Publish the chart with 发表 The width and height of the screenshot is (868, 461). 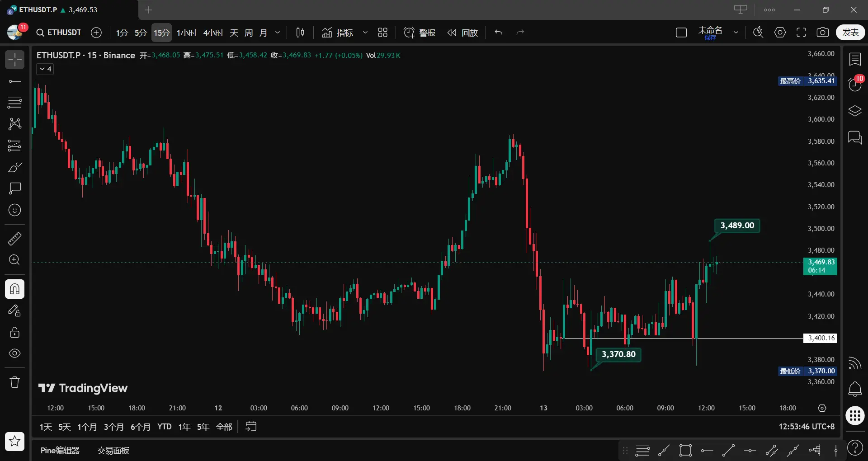850,33
